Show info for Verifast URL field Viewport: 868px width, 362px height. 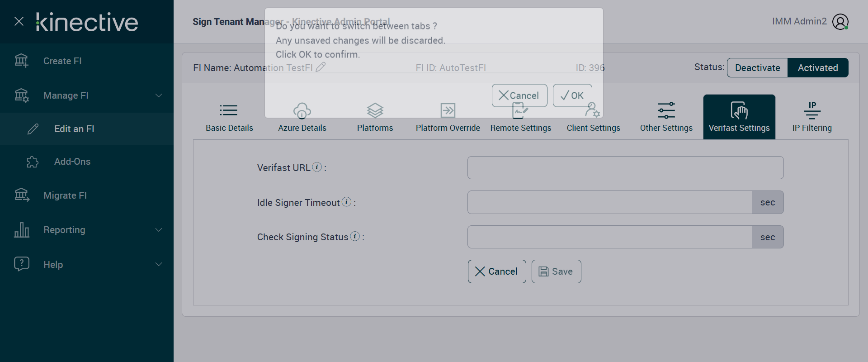tap(317, 167)
